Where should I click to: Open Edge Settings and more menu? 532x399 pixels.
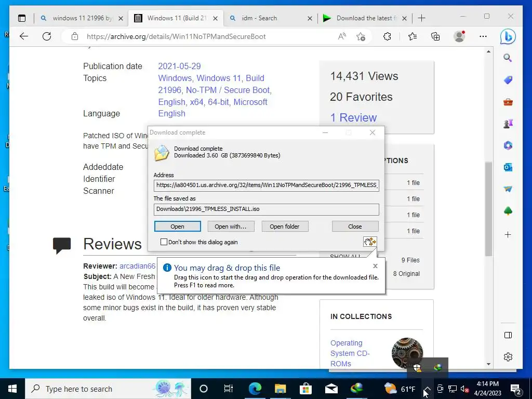tap(483, 36)
